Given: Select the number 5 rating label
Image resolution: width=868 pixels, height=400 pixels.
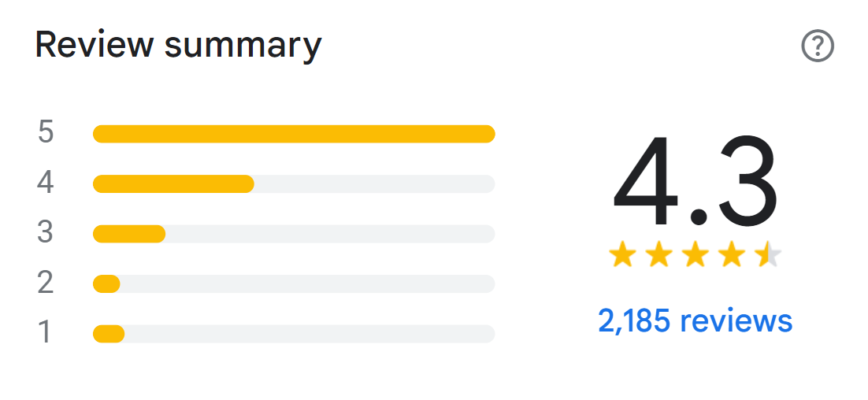Looking at the screenshot, I should tap(46, 132).
